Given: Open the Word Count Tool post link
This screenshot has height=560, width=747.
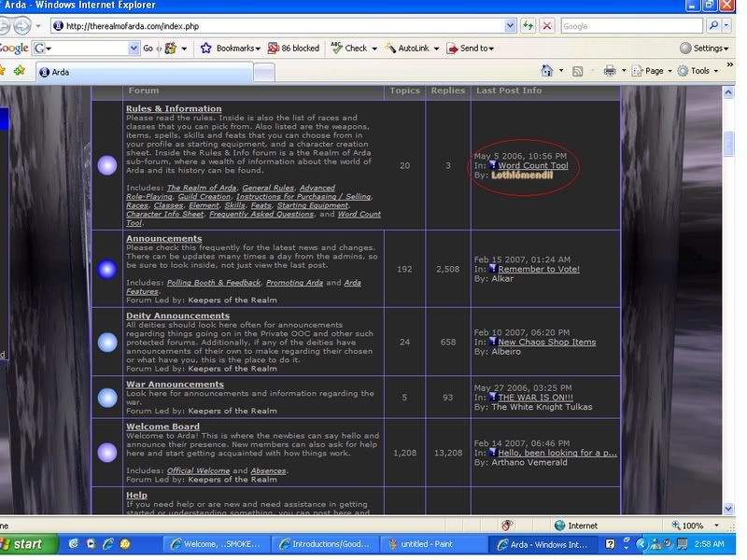Looking at the screenshot, I should click(x=532, y=166).
